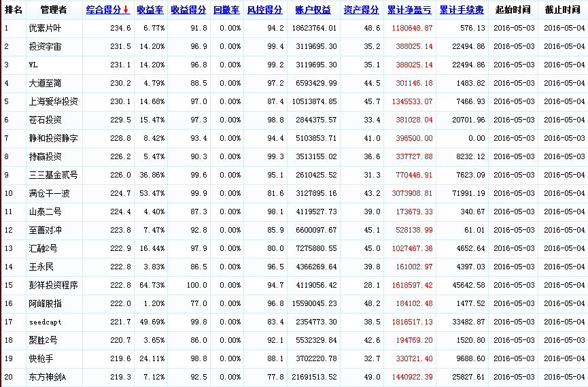The width and height of the screenshot is (588, 387).
Task: Click manager name 上海爱华投资
Action: [x=53, y=101]
